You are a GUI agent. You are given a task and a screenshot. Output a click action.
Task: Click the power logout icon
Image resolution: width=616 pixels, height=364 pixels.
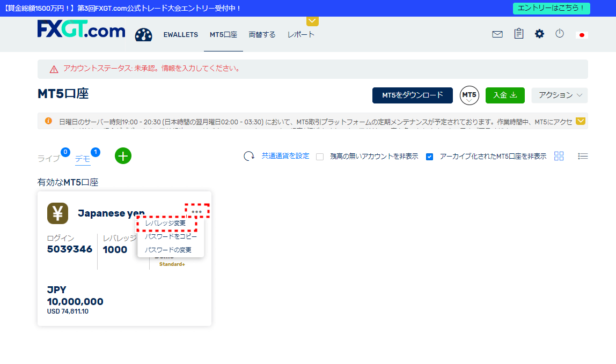pos(560,33)
